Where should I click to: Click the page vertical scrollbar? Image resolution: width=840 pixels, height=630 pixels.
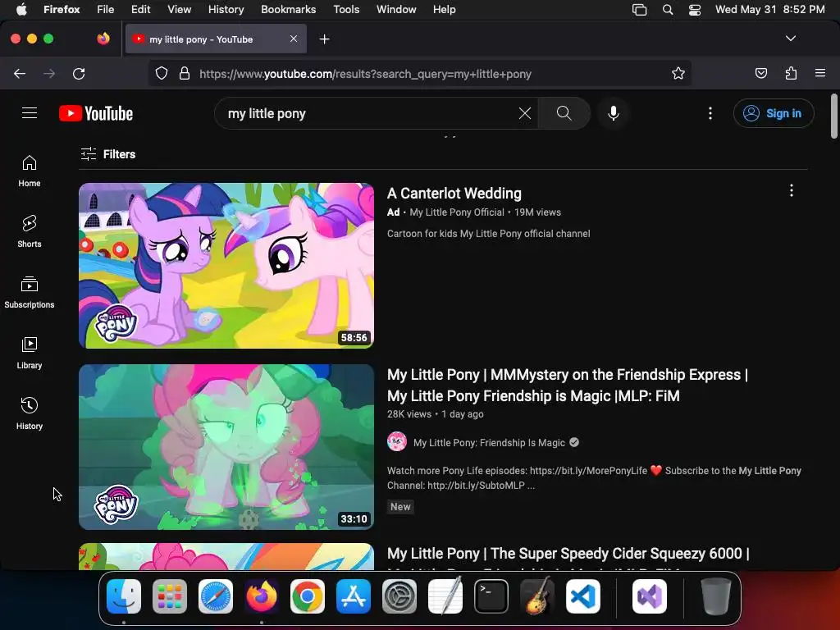[834, 116]
